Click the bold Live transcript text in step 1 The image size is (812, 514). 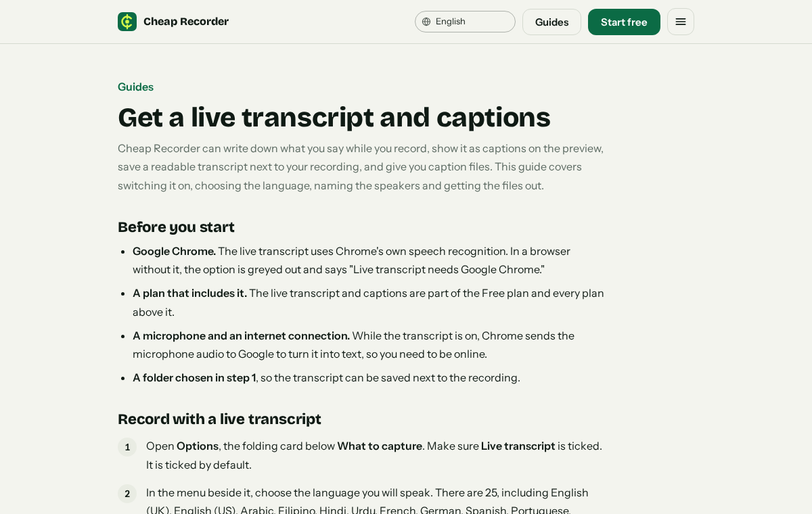518,446
